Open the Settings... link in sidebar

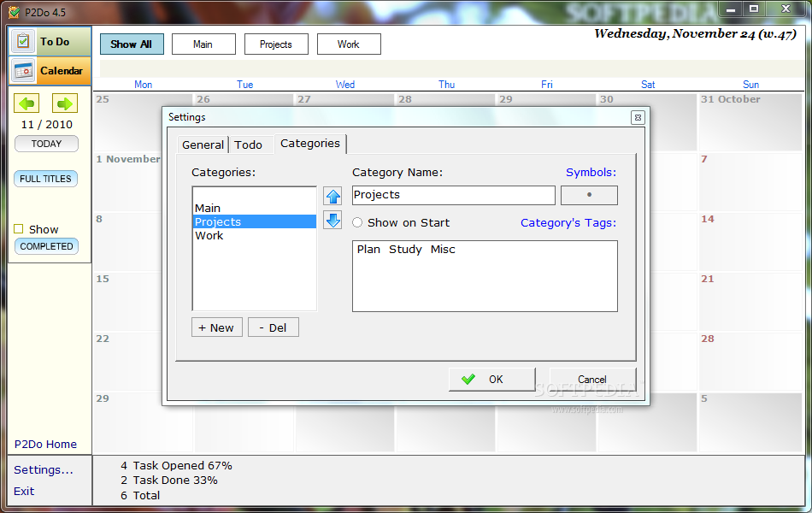[x=44, y=470]
